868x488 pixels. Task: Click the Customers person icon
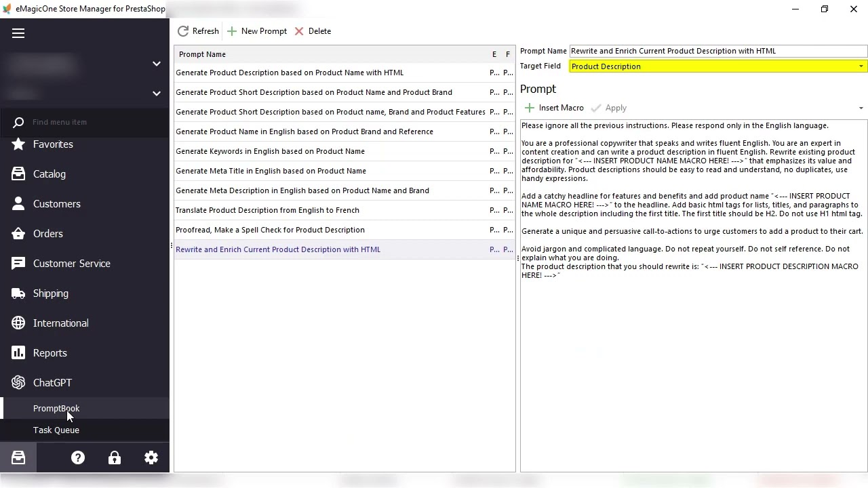pos(18,204)
